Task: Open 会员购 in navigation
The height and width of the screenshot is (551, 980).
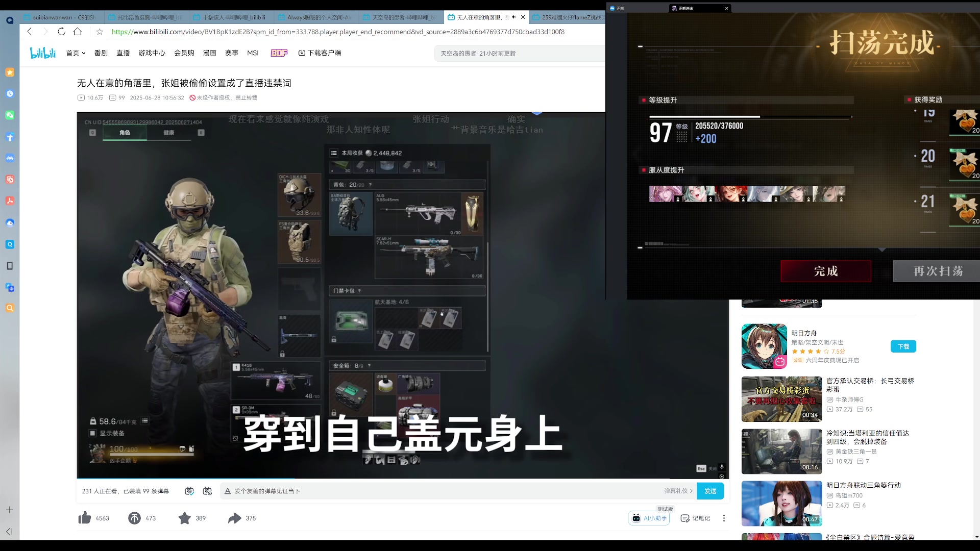Action: [184, 53]
